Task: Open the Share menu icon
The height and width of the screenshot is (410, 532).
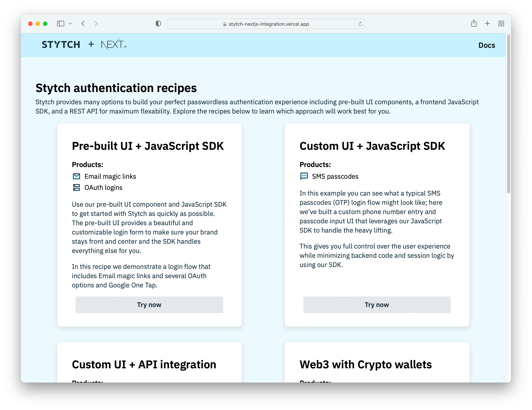Action: click(x=474, y=23)
